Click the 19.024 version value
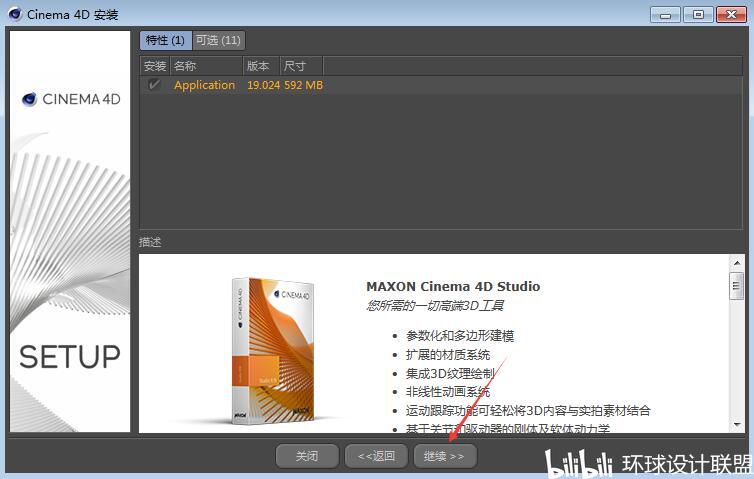Viewport: 754px width, 479px height. pos(264,85)
